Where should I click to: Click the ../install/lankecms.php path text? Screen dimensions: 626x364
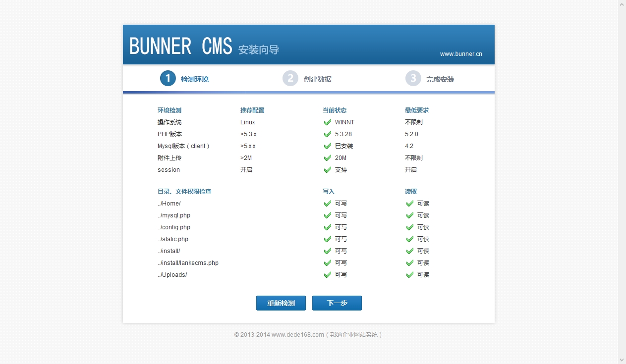point(188,263)
